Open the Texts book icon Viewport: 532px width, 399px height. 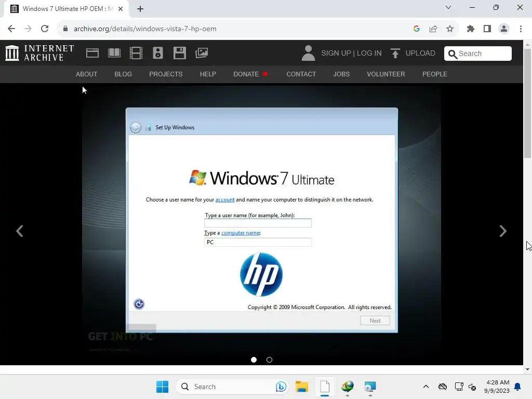(114, 54)
